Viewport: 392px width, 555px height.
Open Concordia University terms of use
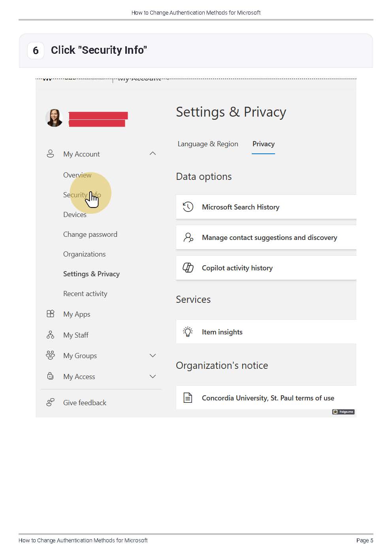(268, 398)
